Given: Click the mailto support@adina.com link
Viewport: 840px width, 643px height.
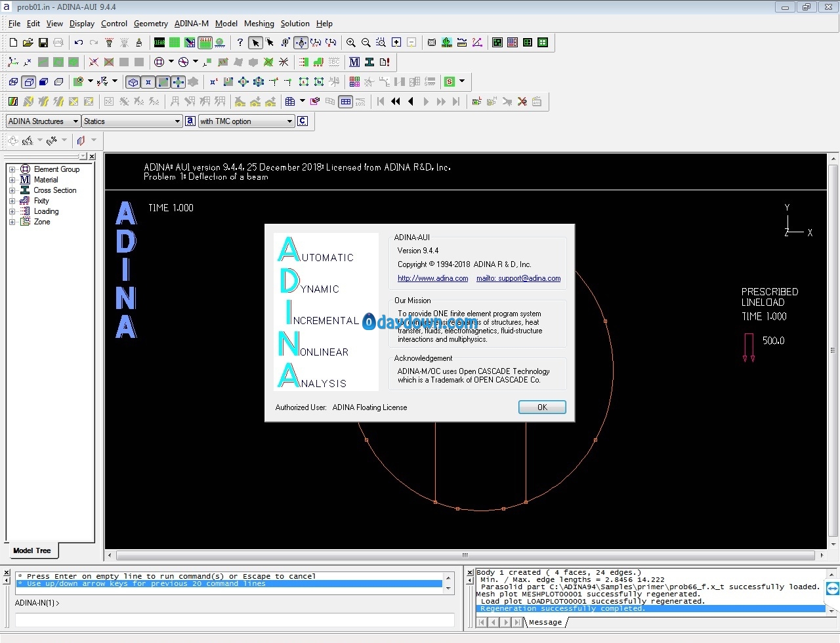Looking at the screenshot, I should pyautogui.click(x=518, y=278).
